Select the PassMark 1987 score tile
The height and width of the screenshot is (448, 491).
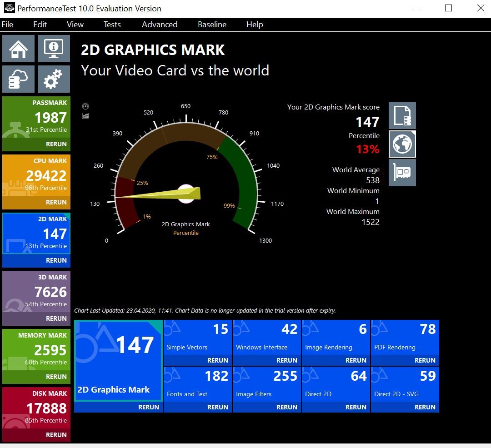36,117
